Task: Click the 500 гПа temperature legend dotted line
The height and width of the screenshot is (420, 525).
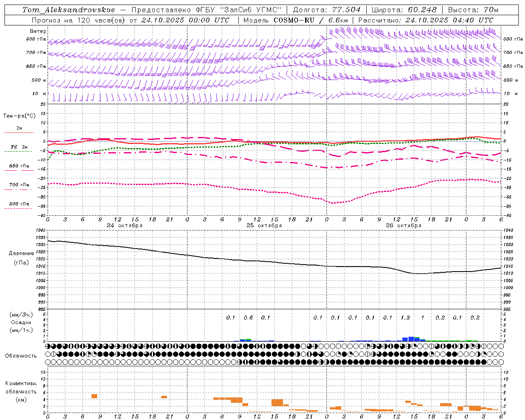Action: click(18, 208)
